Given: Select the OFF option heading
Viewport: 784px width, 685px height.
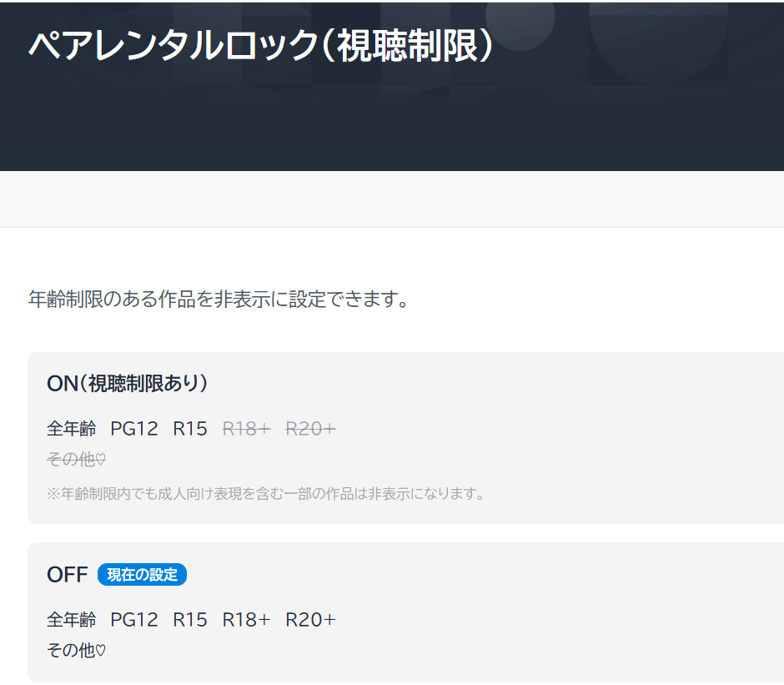Looking at the screenshot, I should click(x=67, y=575).
